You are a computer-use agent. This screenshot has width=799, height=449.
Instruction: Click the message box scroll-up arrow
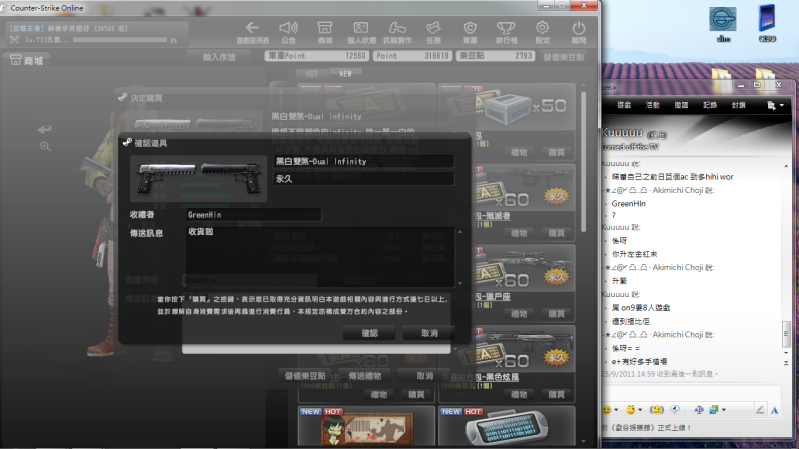coord(460,232)
